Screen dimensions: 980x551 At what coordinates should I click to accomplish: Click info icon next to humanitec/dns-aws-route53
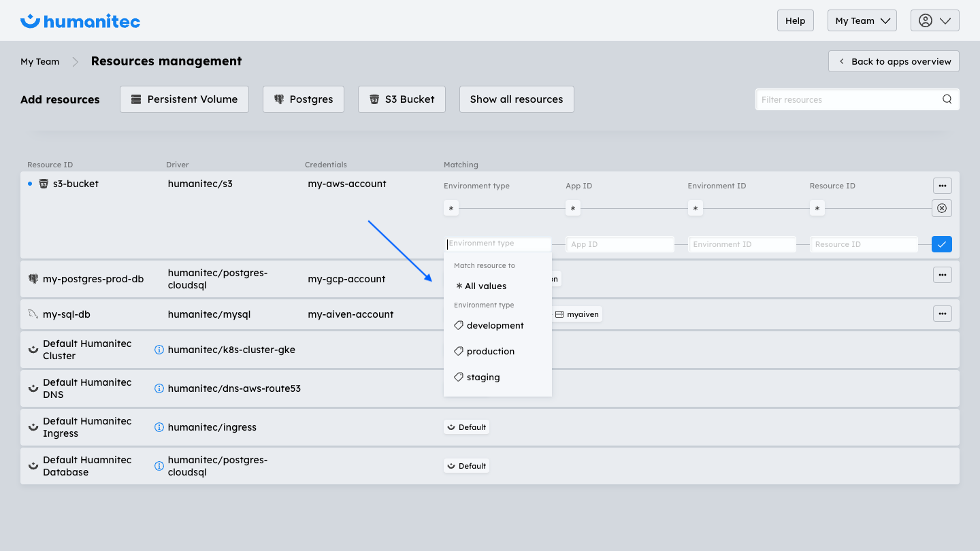click(159, 388)
